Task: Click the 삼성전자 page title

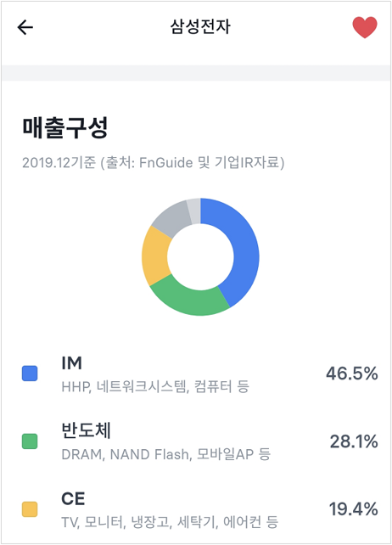Action: pos(200,26)
